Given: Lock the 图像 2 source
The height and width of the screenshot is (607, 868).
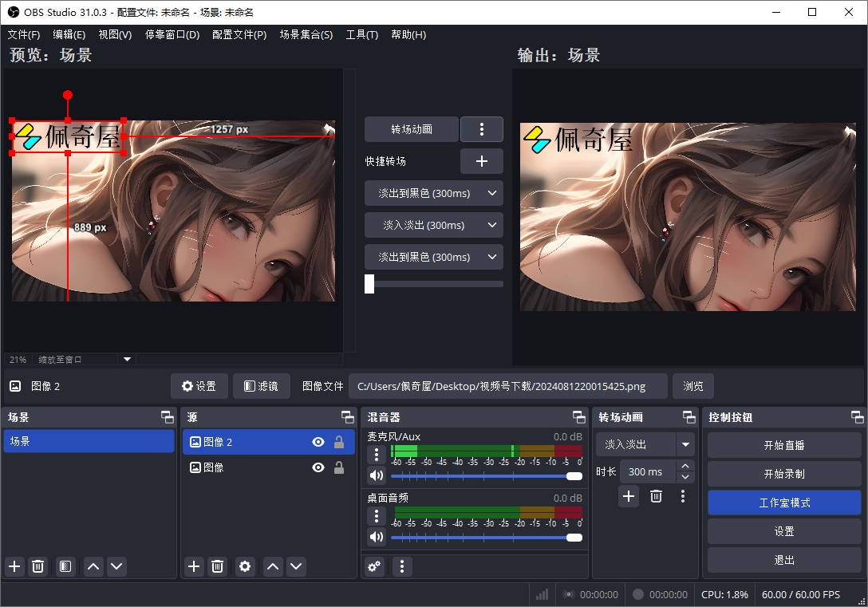Looking at the screenshot, I should (x=339, y=442).
